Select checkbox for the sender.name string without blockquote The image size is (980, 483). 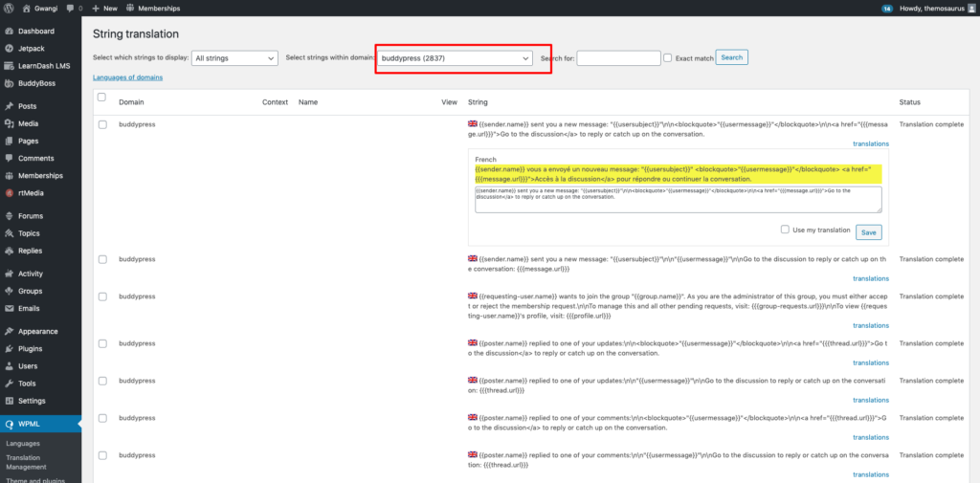point(102,259)
